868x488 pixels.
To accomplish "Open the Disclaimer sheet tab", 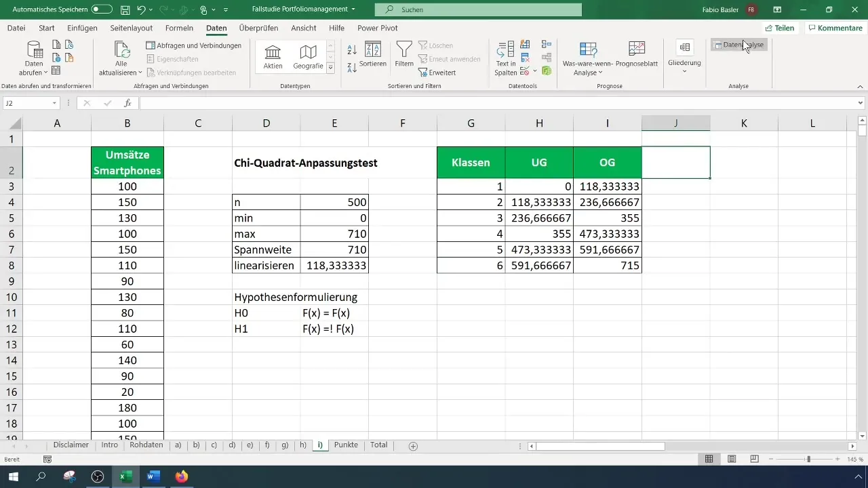I will (x=71, y=445).
